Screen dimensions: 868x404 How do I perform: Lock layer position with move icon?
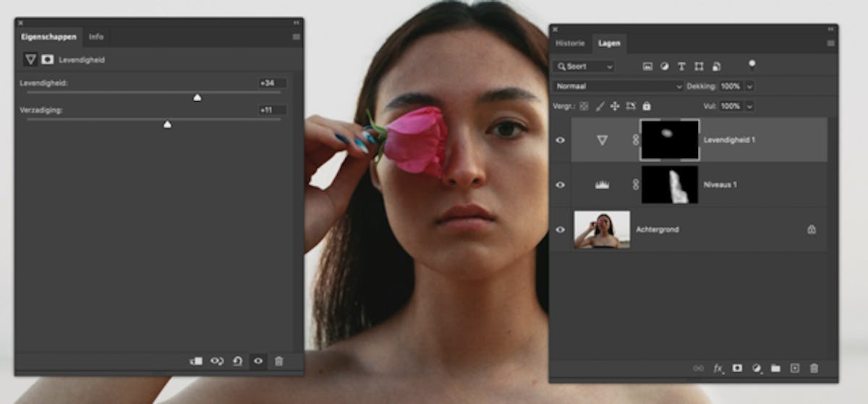click(615, 106)
